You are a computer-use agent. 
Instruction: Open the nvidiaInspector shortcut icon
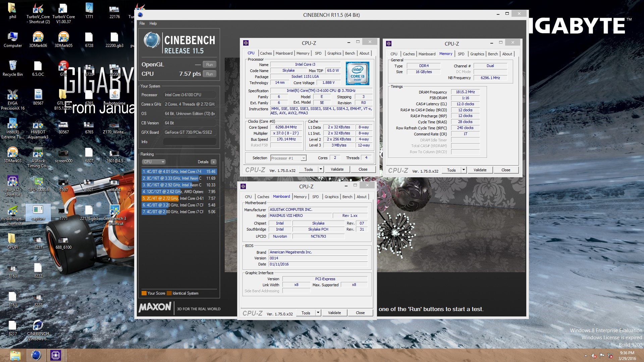[12, 215]
